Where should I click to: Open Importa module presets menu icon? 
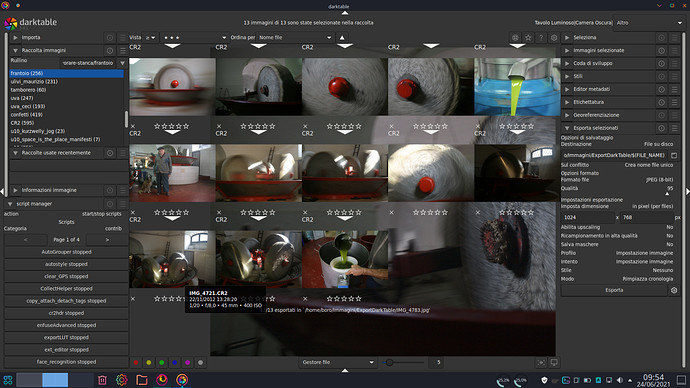123,38
